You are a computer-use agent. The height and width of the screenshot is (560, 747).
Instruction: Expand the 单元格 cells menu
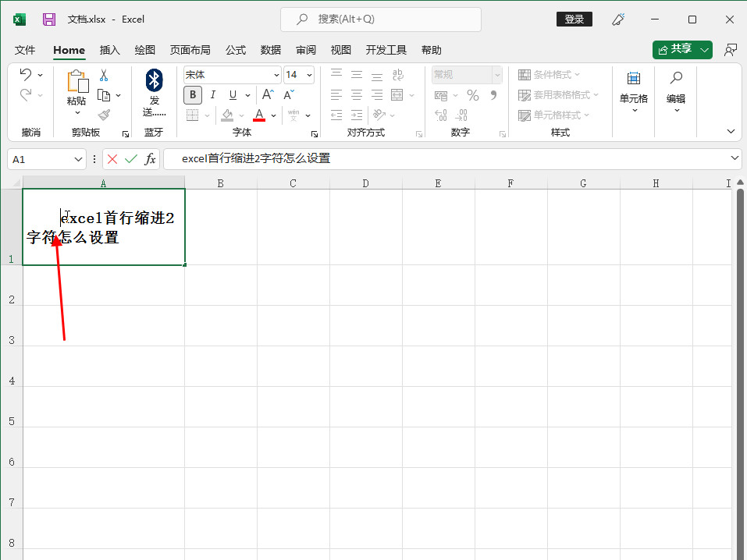click(634, 92)
